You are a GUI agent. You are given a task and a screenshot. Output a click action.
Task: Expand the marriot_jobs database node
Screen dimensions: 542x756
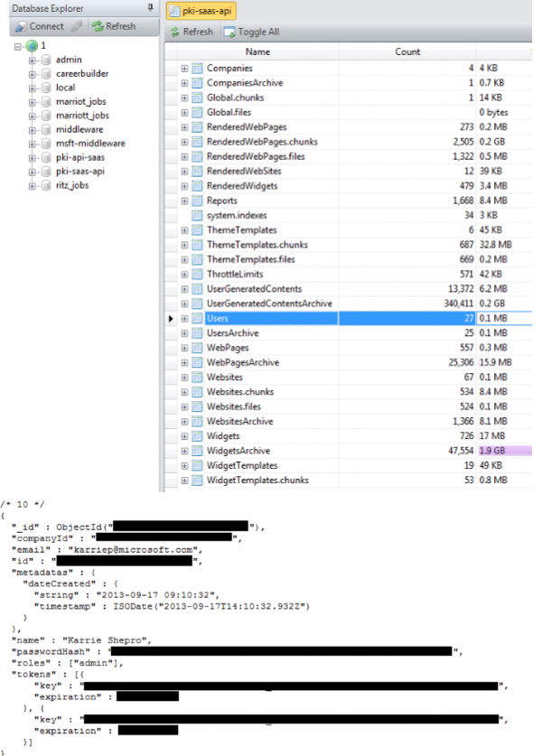(x=32, y=102)
